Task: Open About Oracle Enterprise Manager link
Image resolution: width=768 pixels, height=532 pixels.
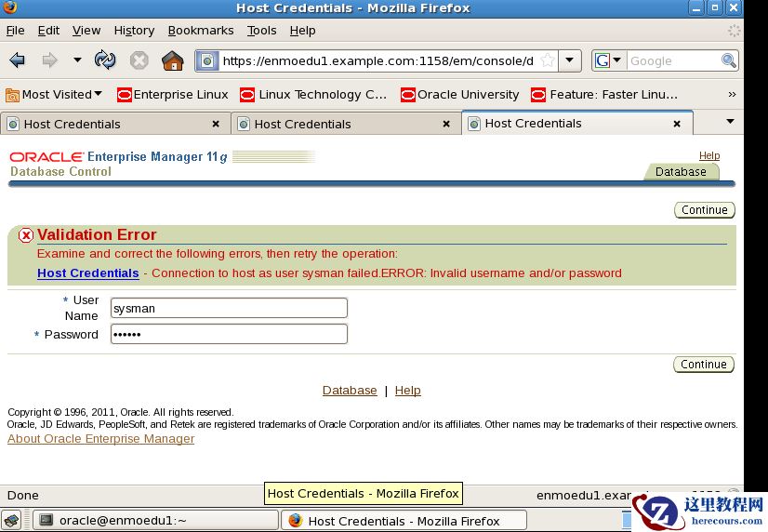Action: (101, 438)
